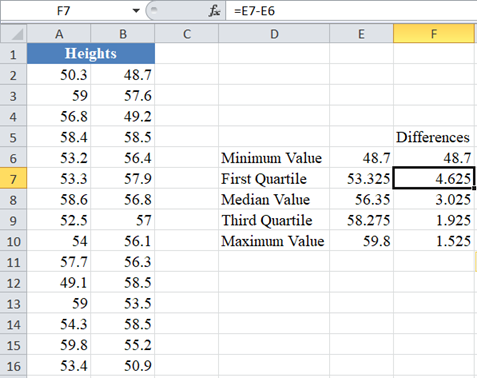The image size is (477, 378).
Task: Select cell containing 54.3
Action: pyautogui.click(x=59, y=324)
